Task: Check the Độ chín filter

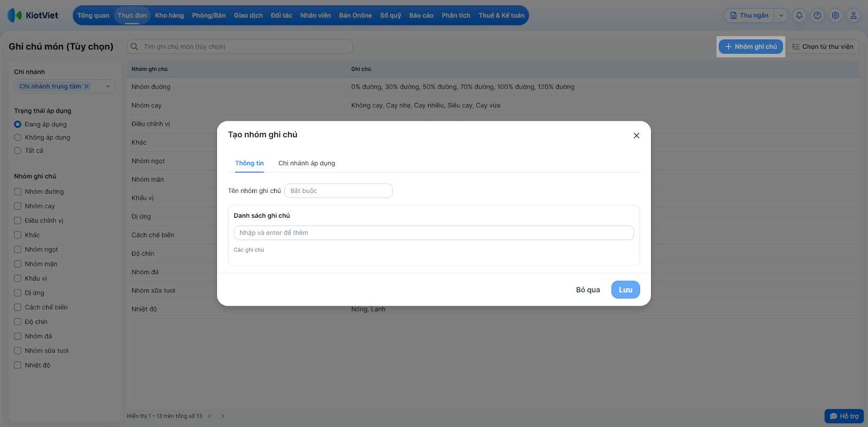Action: (x=18, y=322)
